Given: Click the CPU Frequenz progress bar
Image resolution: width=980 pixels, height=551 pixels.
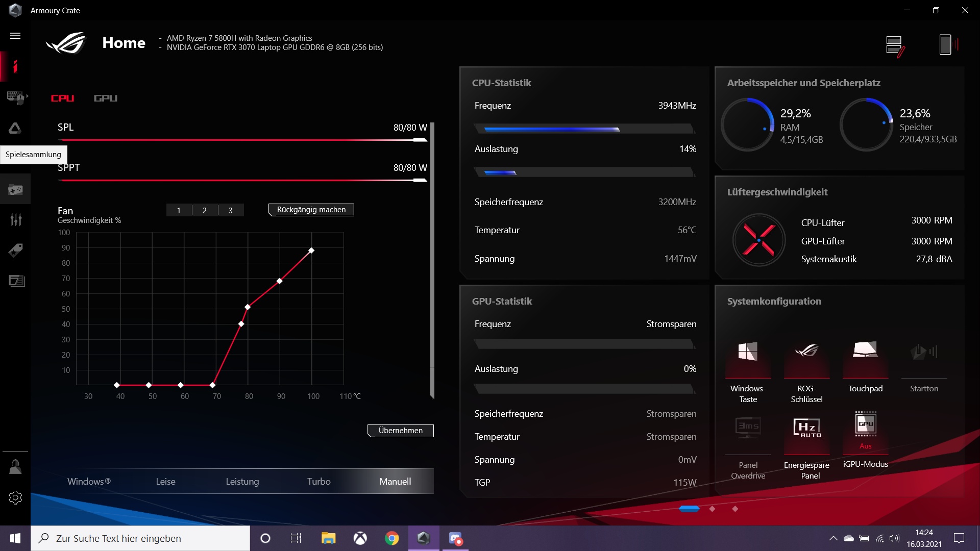Looking at the screenshot, I should (x=584, y=129).
